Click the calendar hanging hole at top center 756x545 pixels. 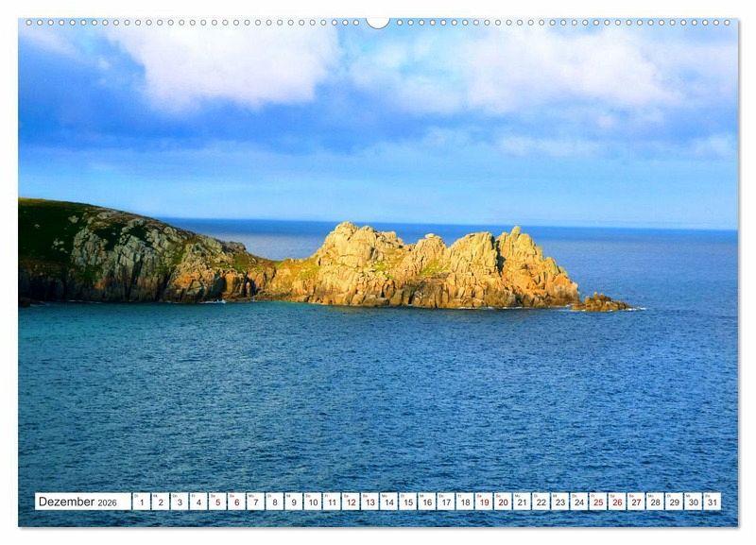[x=378, y=22]
